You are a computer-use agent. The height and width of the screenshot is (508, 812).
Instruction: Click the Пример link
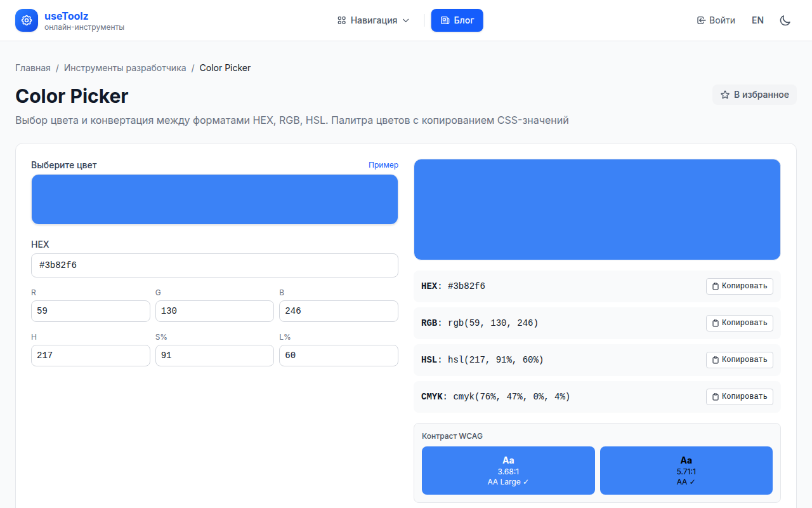pyautogui.click(x=384, y=165)
